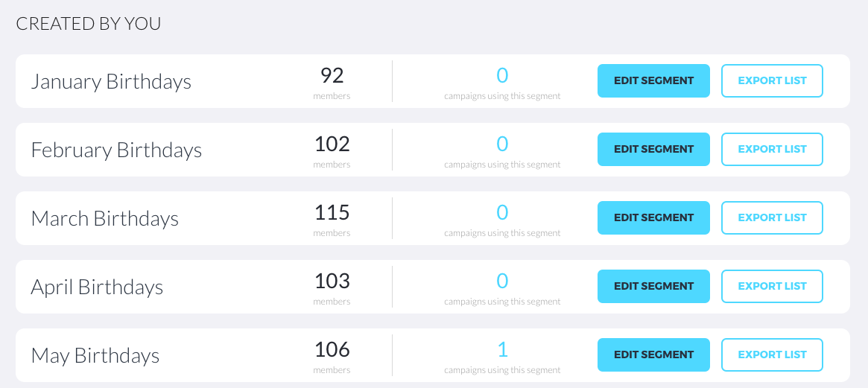Click Edit Segment for February Birthdays
868x388 pixels.
click(x=653, y=149)
